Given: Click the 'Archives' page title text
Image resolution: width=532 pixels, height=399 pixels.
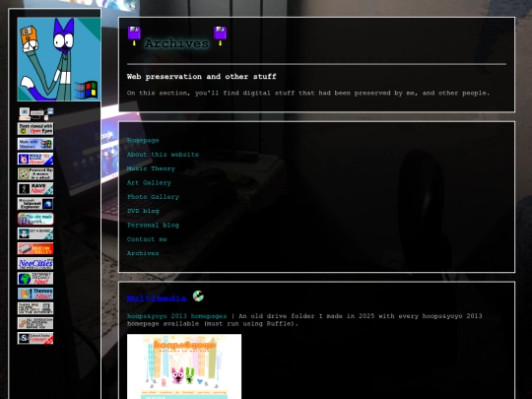Looking at the screenshot, I should tap(176, 43).
